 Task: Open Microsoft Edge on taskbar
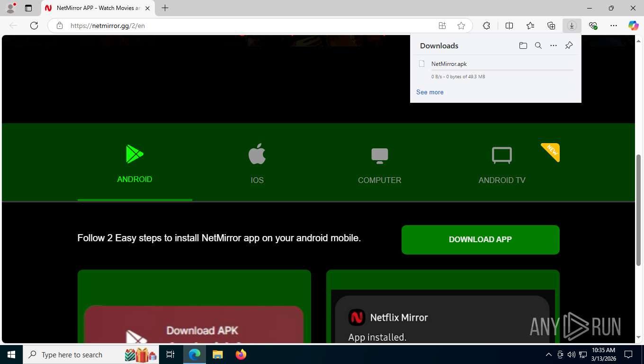tap(195, 355)
